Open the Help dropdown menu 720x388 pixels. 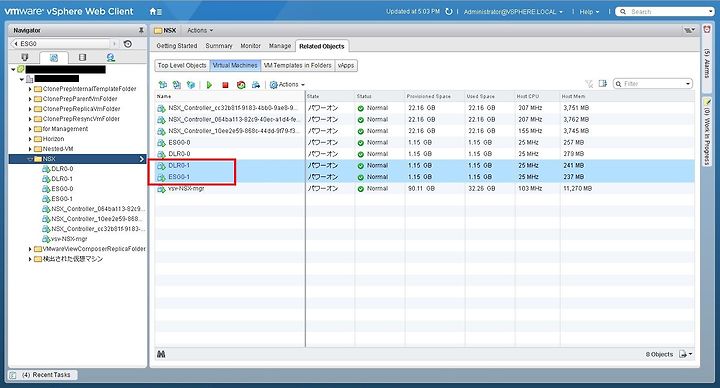(x=589, y=12)
